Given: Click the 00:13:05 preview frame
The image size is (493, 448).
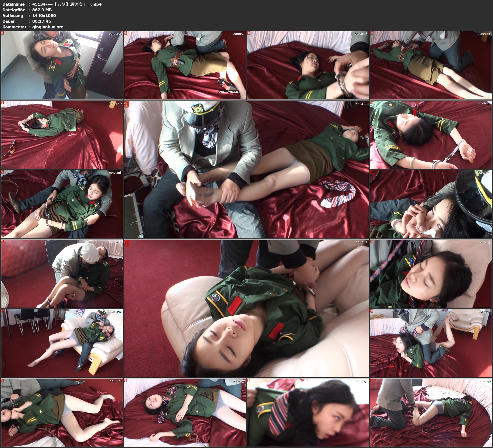Looking at the screenshot, I should click(431, 343).
